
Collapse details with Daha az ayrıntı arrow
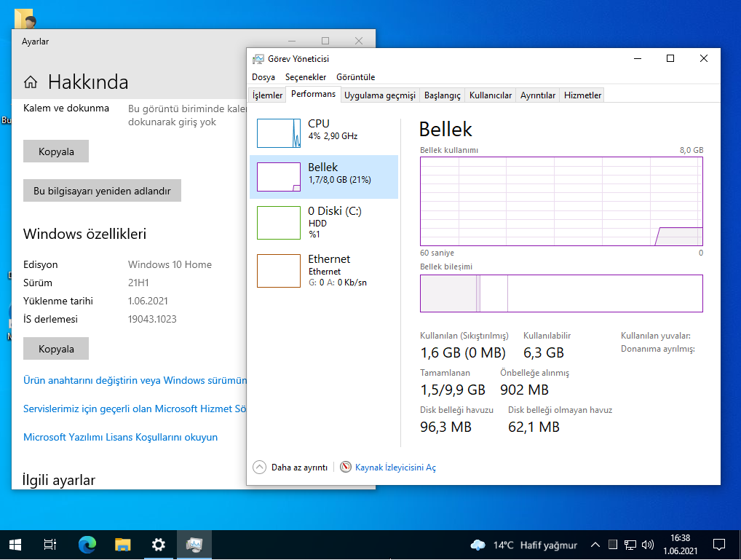[259, 468]
